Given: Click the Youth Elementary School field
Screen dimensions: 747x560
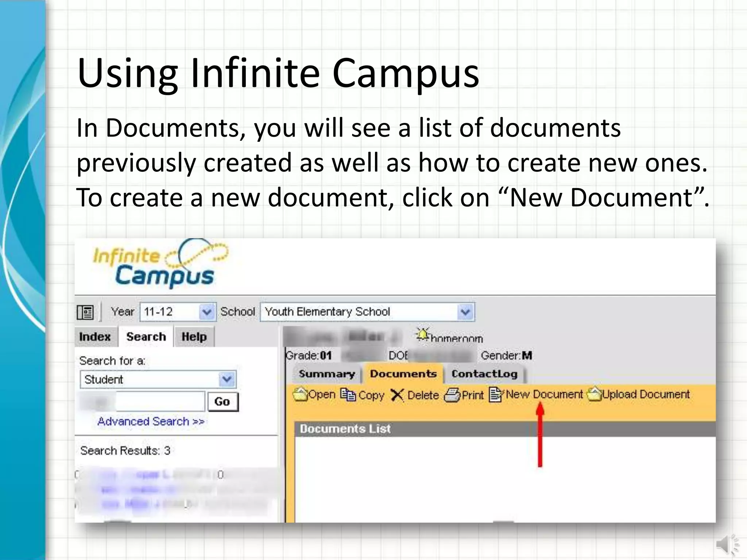Looking at the screenshot, I should [367, 312].
